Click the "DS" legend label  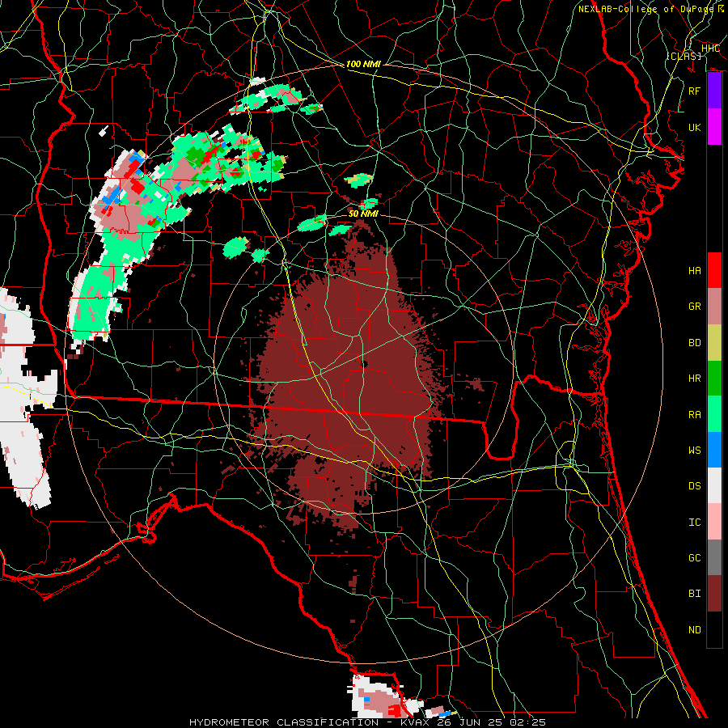pyautogui.click(x=694, y=485)
